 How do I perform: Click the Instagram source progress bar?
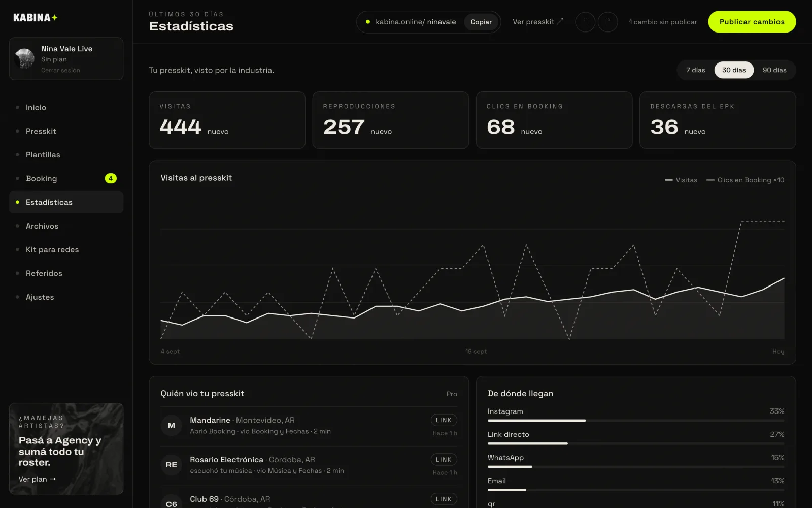click(636, 421)
